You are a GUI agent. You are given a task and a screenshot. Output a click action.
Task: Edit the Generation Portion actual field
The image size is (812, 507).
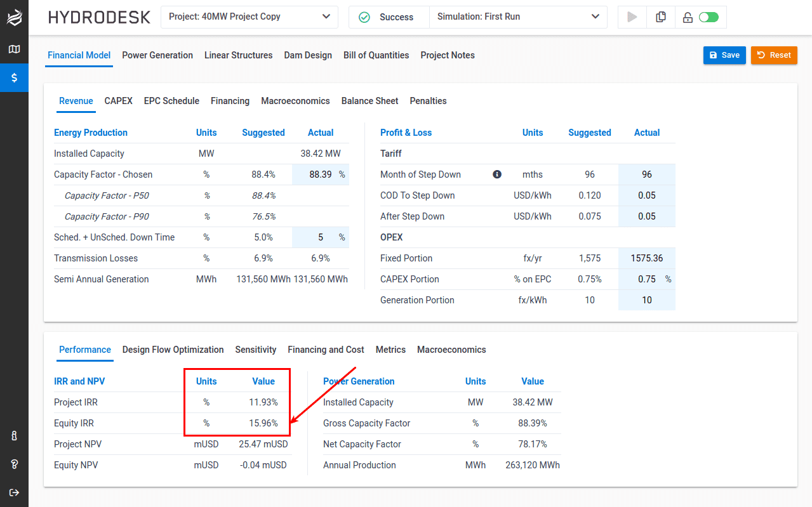647,300
